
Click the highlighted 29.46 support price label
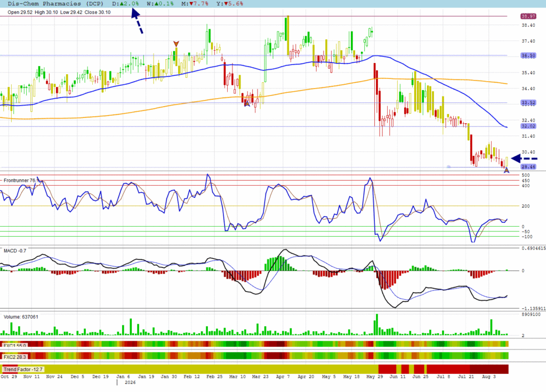(528, 167)
